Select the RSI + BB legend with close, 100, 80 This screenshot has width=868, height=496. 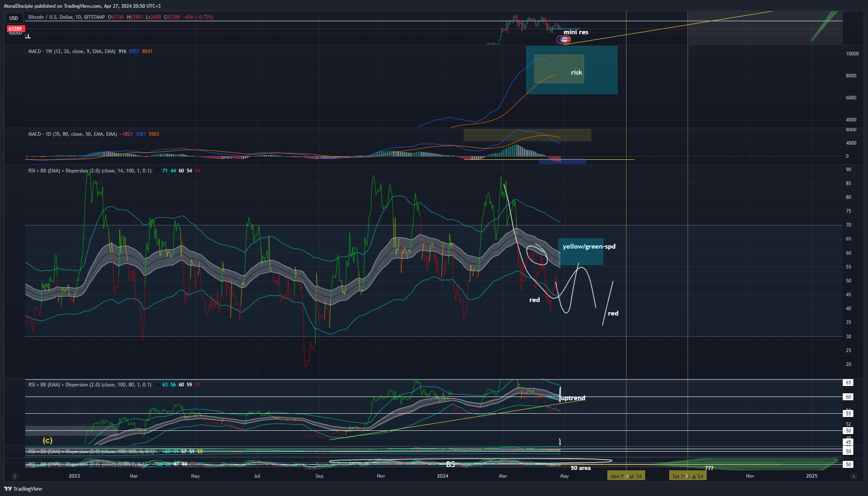[90, 385]
